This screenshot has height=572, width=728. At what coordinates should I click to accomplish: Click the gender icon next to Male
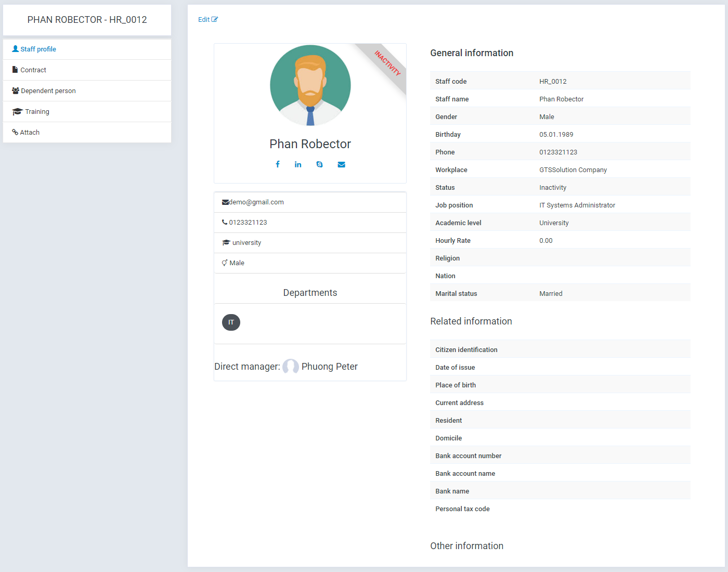pyautogui.click(x=225, y=263)
